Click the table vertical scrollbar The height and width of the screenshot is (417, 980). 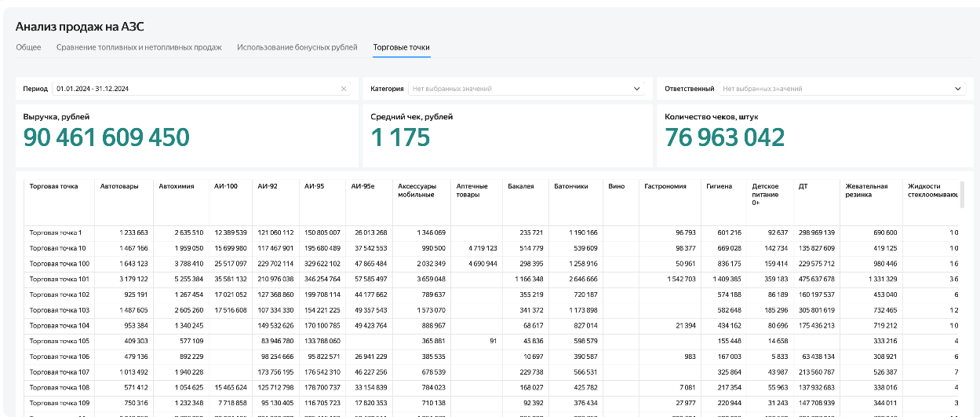(x=962, y=195)
